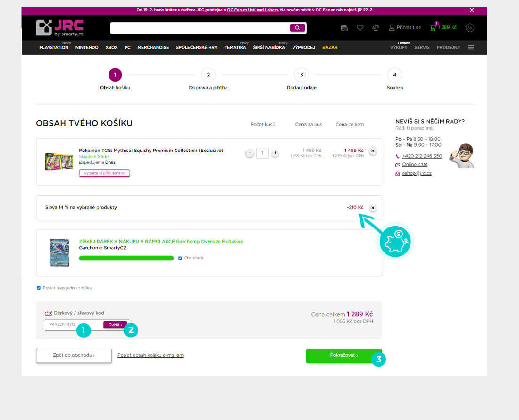Toggle Poslat jako jednu zásilku checkbox
Image resolution: width=519 pixels, height=420 pixels.
click(39, 288)
